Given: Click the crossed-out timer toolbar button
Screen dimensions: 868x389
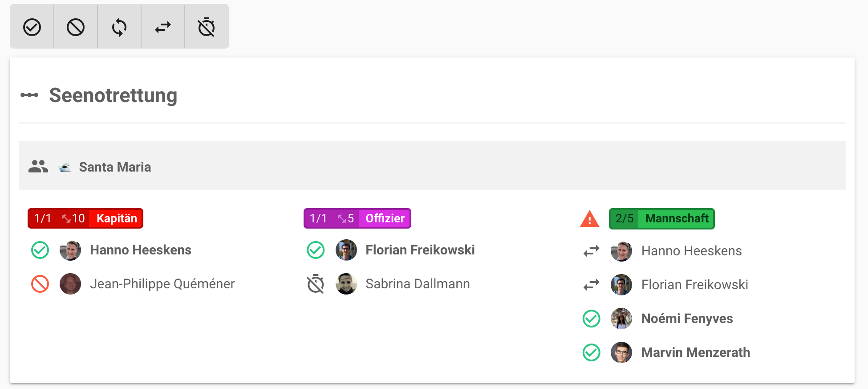Looking at the screenshot, I should pos(207,27).
